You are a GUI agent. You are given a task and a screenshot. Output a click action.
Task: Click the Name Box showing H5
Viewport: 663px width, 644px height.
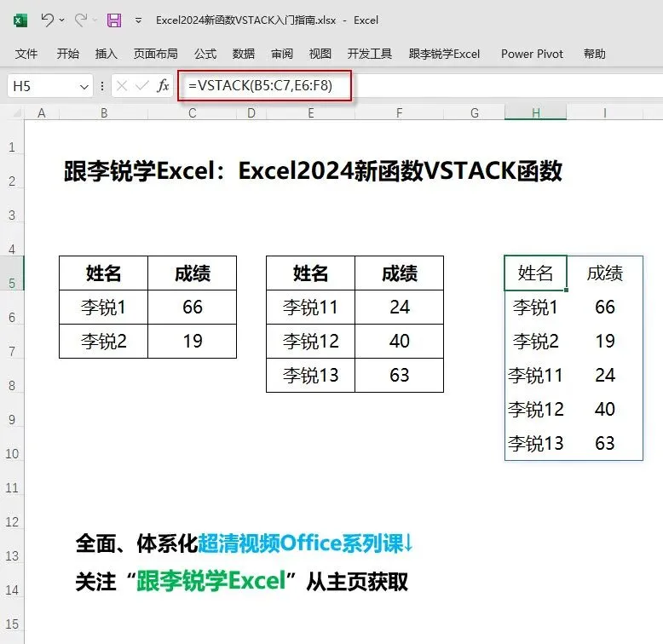[43, 86]
